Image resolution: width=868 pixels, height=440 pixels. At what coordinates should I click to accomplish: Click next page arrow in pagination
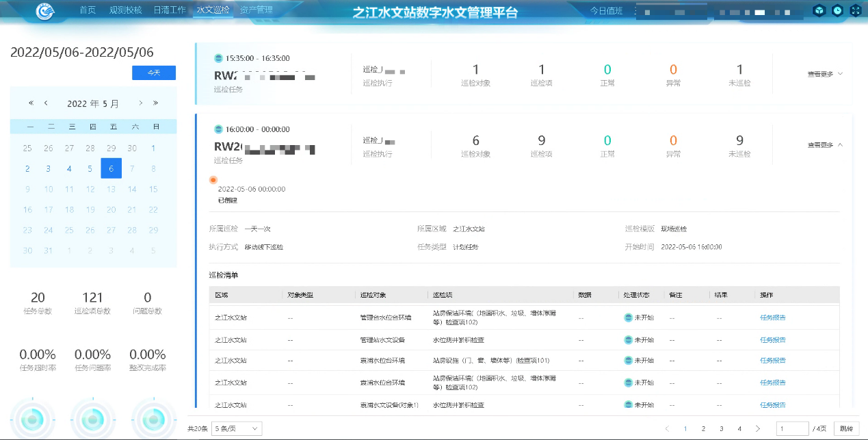757,428
